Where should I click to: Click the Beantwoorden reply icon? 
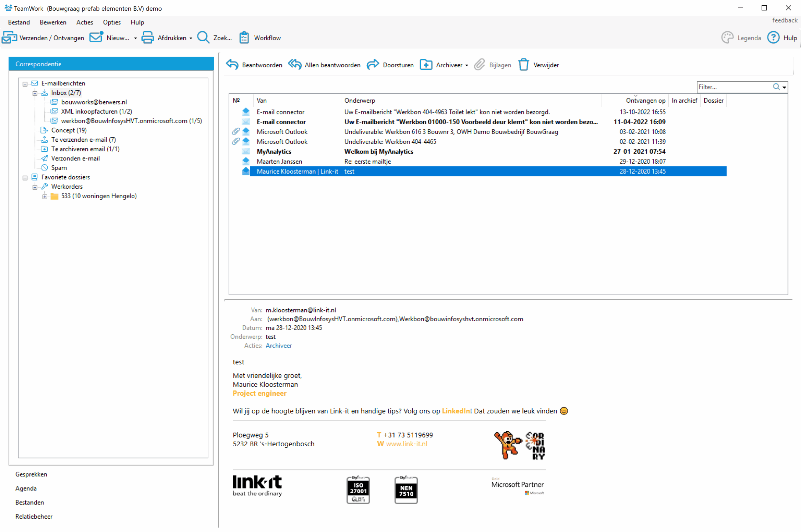232,64
